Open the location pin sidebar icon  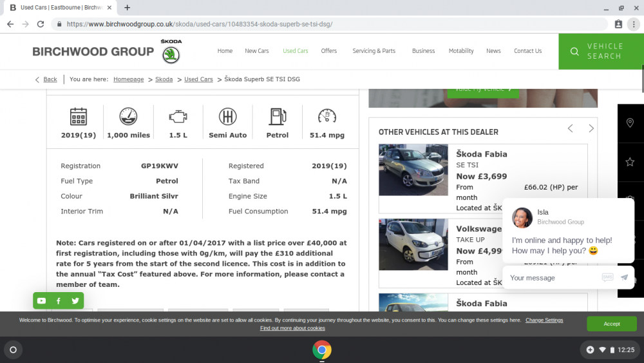(630, 123)
